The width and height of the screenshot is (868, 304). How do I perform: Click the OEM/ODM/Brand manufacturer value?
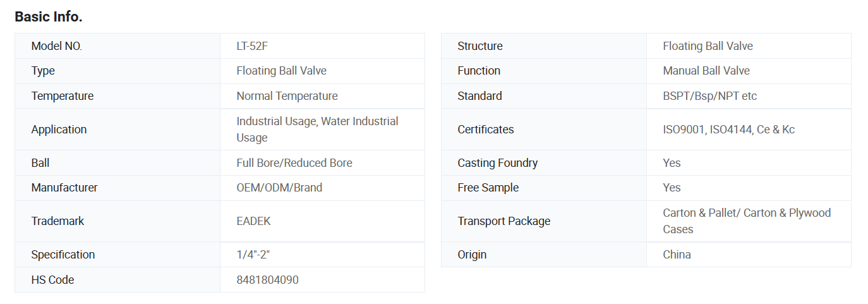(x=279, y=188)
